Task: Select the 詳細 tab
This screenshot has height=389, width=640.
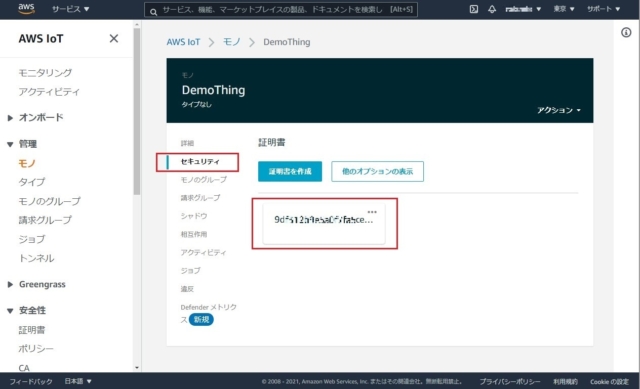Action: [x=187, y=143]
